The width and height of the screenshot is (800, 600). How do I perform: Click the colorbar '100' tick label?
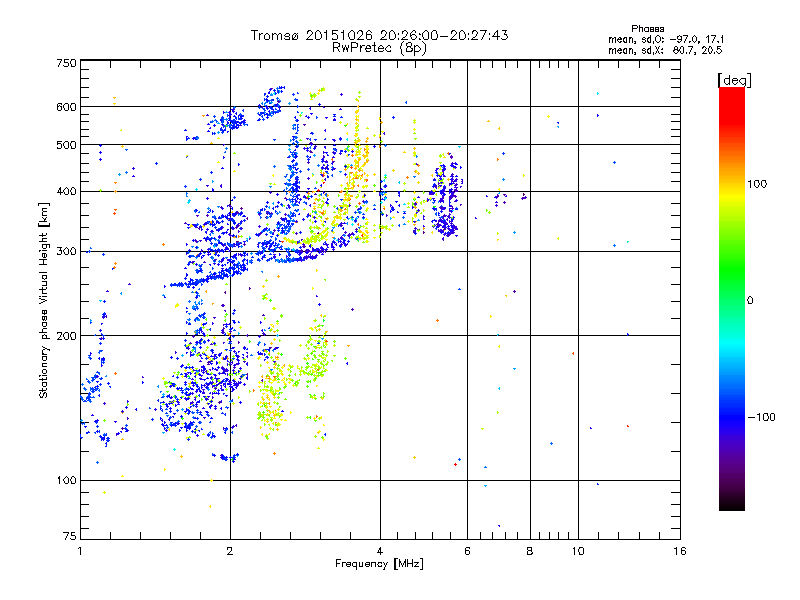click(757, 184)
